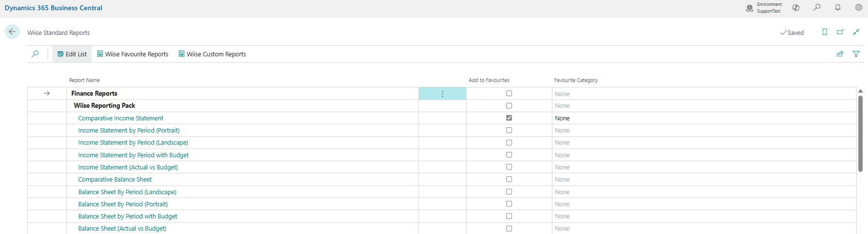Open Balance Sheet by Period with Budget report
Image resolution: width=868 pixels, height=234 pixels.
[x=128, y=217]
